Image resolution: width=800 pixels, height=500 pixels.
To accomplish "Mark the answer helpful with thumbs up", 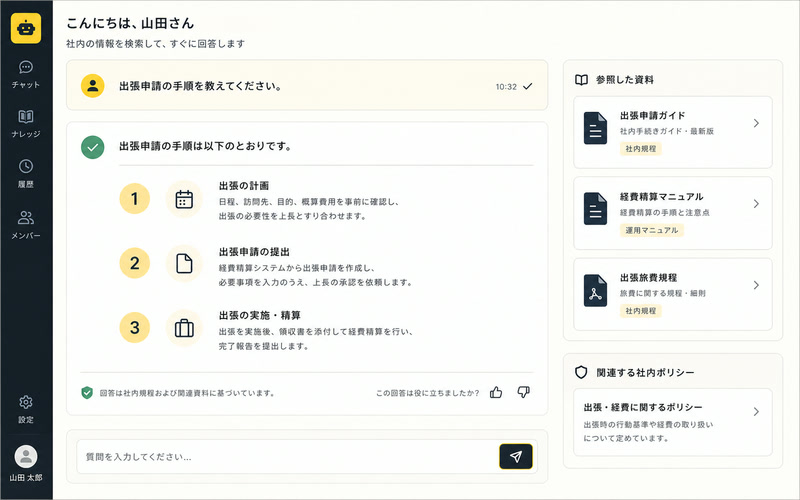I will click(x=496, y=392).
